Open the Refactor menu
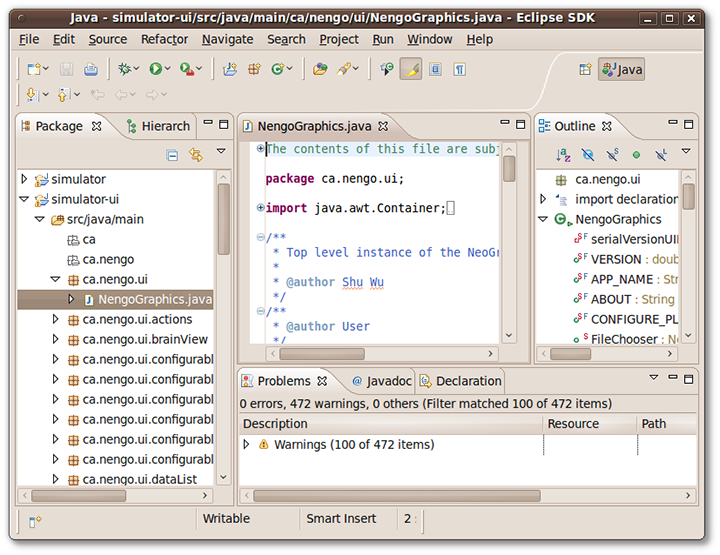The image size is (720, 555). [164, 39]
